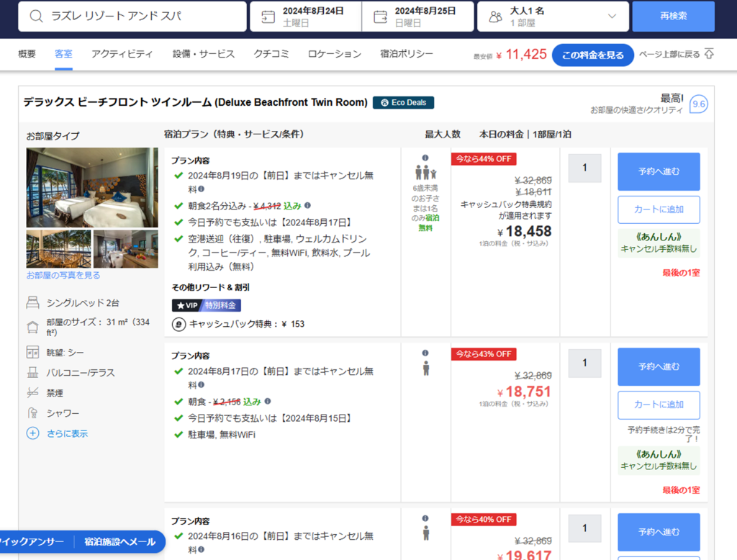737x560 pixels.
Task: Switch to the クチコミ tab
Action: click(x=271, y=54)
